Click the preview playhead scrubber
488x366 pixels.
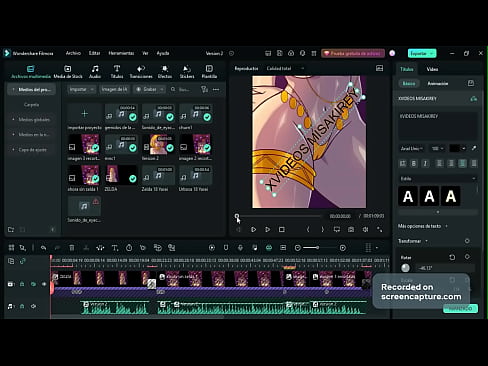coord(237,216)
